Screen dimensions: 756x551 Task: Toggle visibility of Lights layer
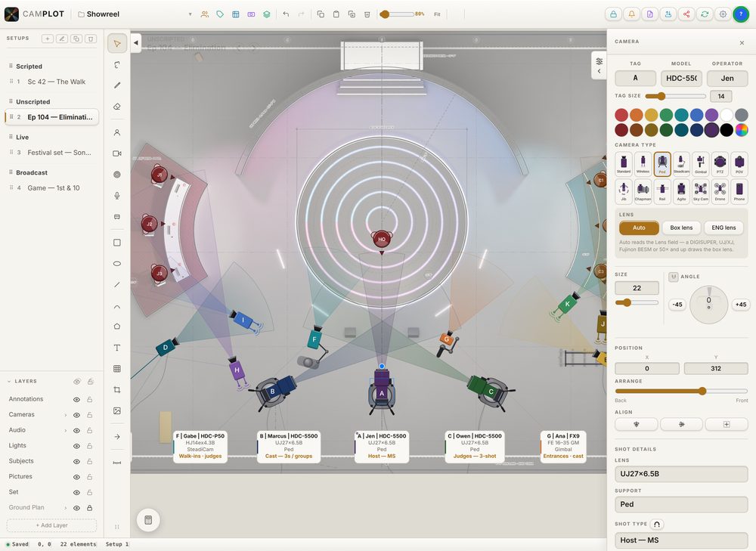click(76, 446)
